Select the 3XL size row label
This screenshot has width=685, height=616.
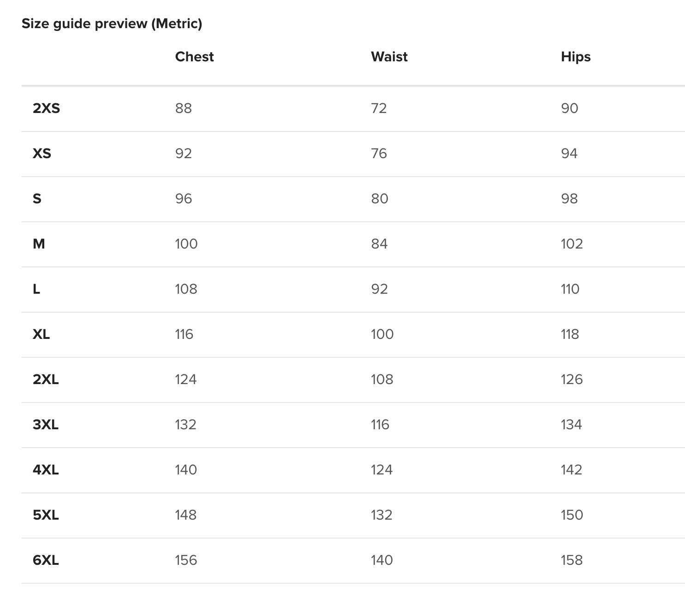(46, 425)
